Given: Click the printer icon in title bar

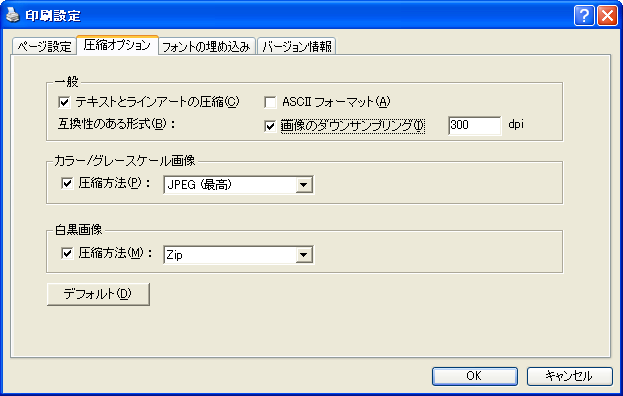Looking at the screenshot, I should [x=13, y=15].
